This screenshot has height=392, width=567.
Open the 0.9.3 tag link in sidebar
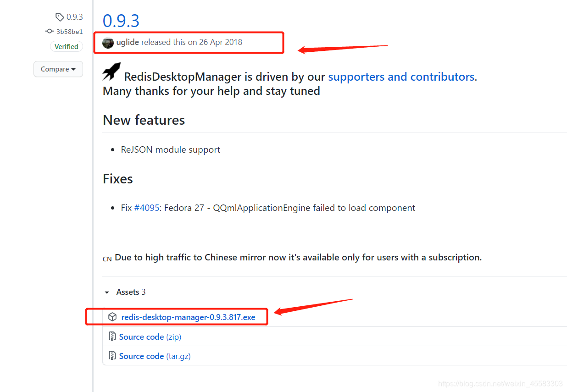[74, 17]
